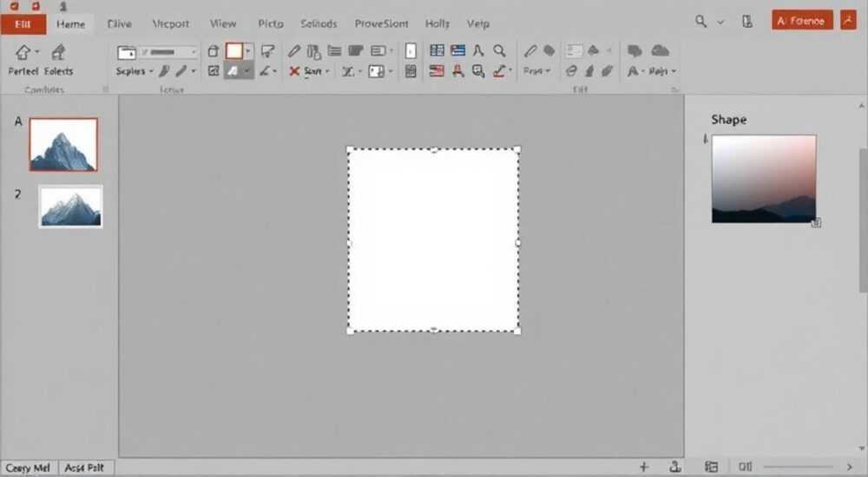Screen dimensions: 868x477
Task: Click the zoom slider in status bar
Action: click(798, 467)
